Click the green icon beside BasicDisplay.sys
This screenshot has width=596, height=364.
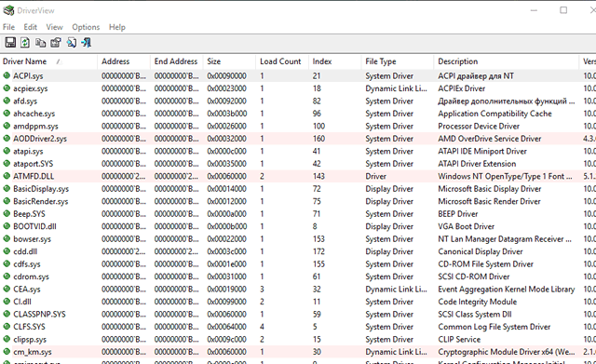(x=7, y=188)
